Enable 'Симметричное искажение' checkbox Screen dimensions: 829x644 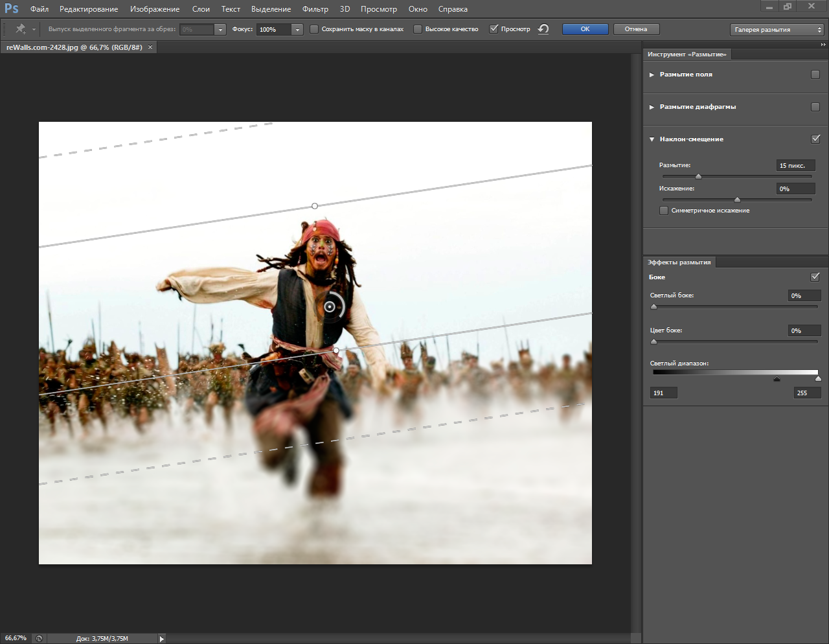(664, 211)
